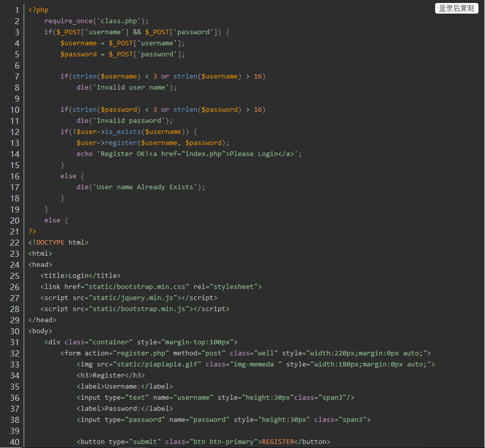Click 'Invalid user name' string
Viewport: 485px width, 448px height.
point(131,88)
